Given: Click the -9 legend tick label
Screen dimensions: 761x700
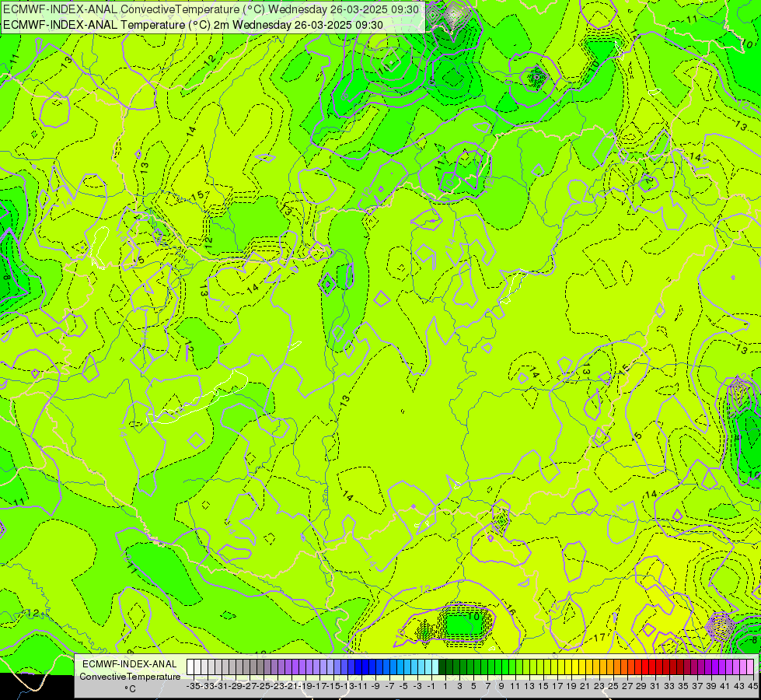Looking at the screenshot, I should pyautogui.click(x=375, y=687).
